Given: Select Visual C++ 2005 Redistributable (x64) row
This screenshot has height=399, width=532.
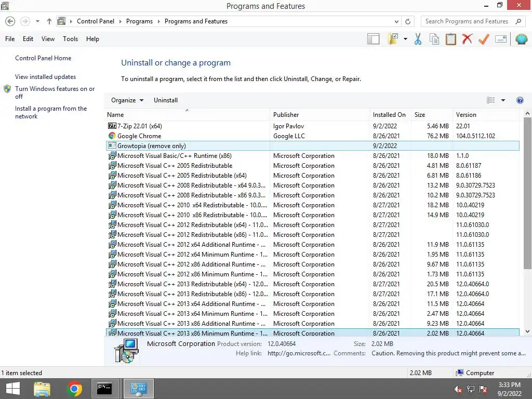Looking at the screenshot, I should [312, 176].
